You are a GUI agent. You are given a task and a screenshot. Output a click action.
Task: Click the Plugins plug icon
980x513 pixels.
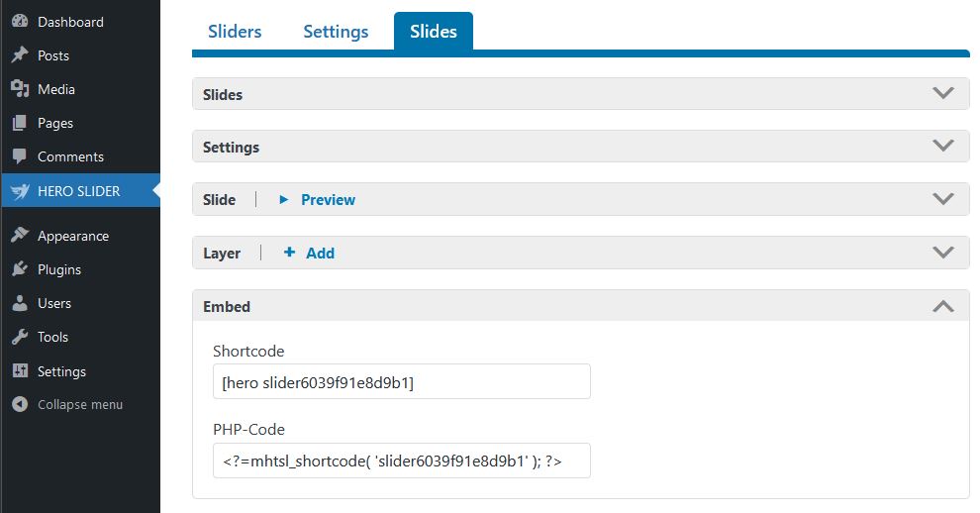[20, 269]
